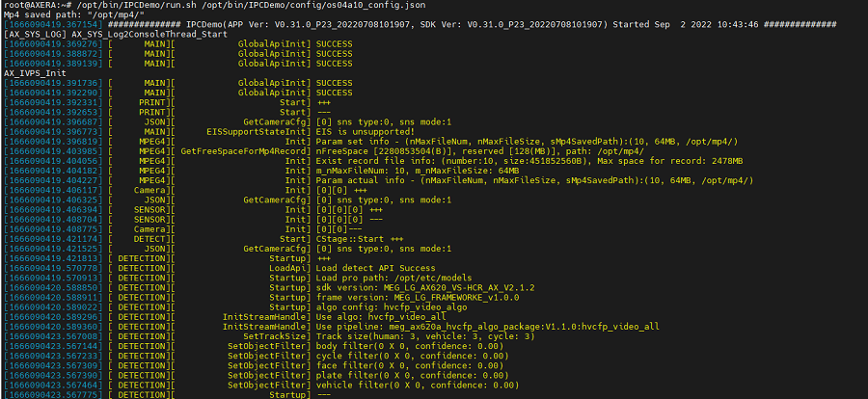Image resolution: width=868 pixels, height=399 pixels.
Task: Click the GetFreeSpaceForMp4Record function name
Action: click(x=246, y=151)
